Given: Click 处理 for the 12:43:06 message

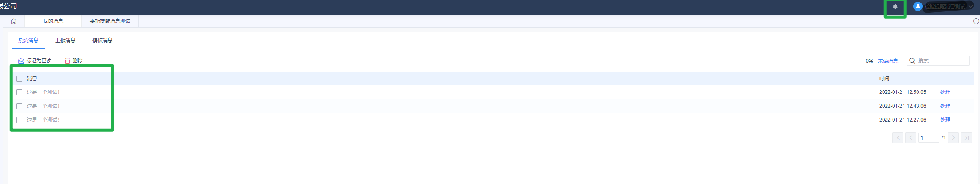Looking at the screenshot, I should click(x=945, y=106).
